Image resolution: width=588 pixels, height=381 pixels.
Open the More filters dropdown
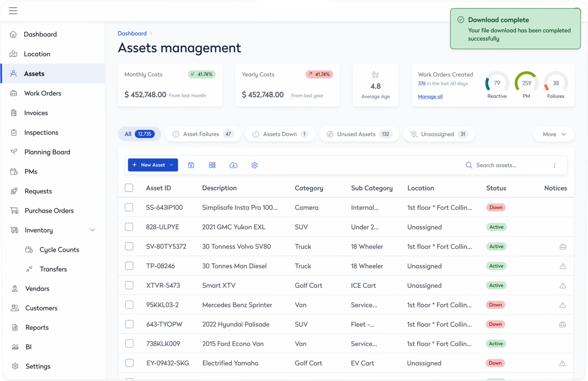click(554, 134)
